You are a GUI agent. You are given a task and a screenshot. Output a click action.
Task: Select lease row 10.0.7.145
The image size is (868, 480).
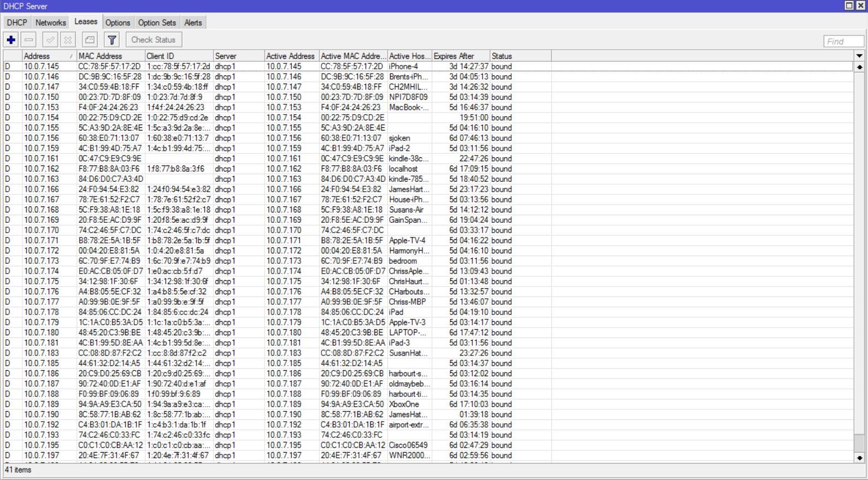(428, 67)
